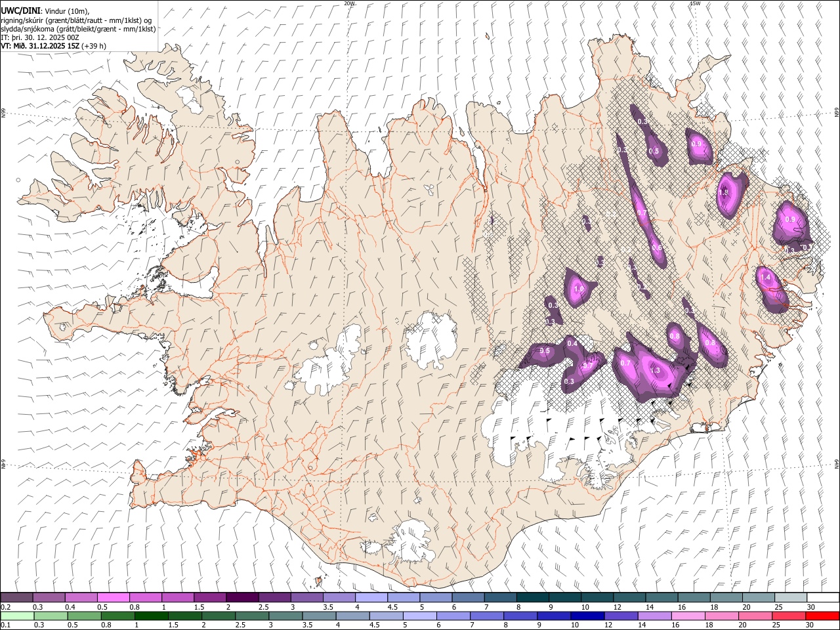
Task: Click the pale mint swatch above the 0.1 label
Action: click(x=17, y=616)
